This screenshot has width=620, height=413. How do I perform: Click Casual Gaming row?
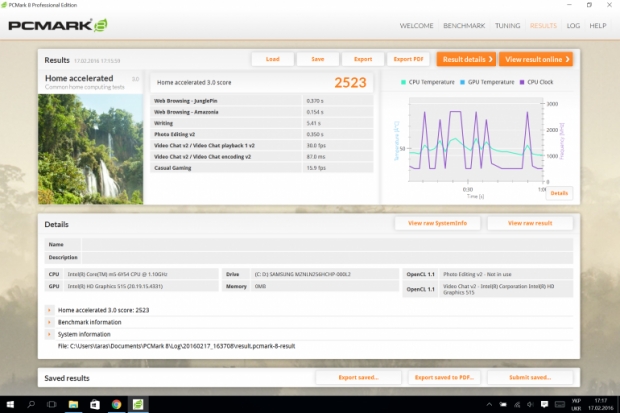click(x=261, y=168)
